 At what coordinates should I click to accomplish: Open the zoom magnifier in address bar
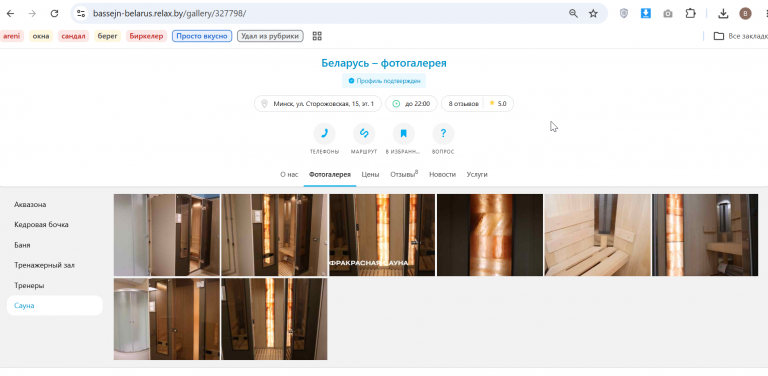click(573, 14)
